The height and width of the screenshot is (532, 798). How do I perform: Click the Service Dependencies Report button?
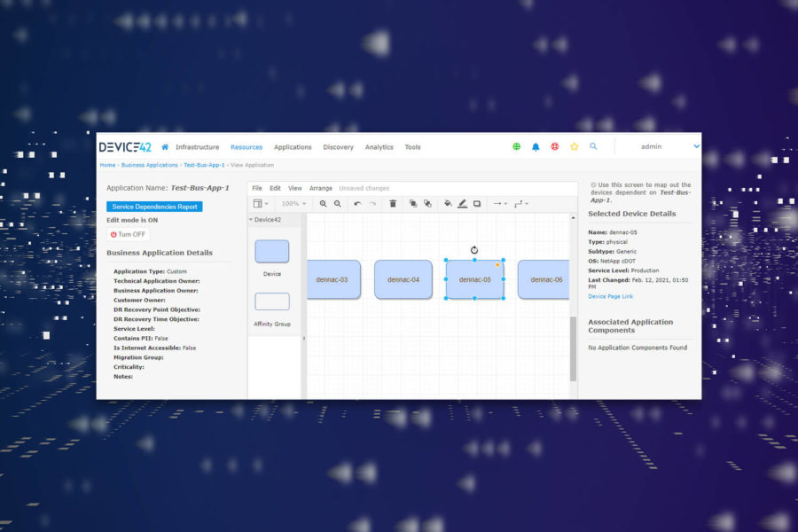pos(154,207)
